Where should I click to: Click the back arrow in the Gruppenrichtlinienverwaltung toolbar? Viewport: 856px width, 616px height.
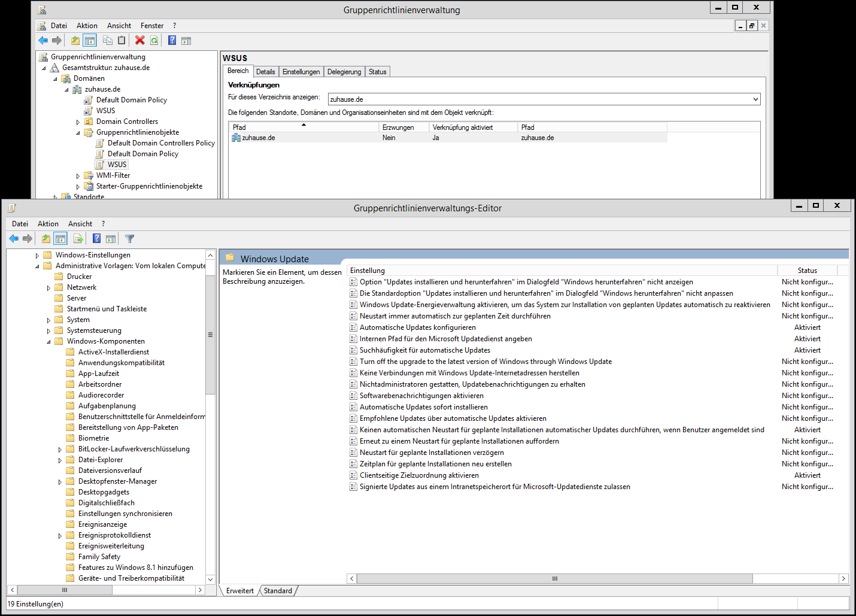click(x=43, y=40)
